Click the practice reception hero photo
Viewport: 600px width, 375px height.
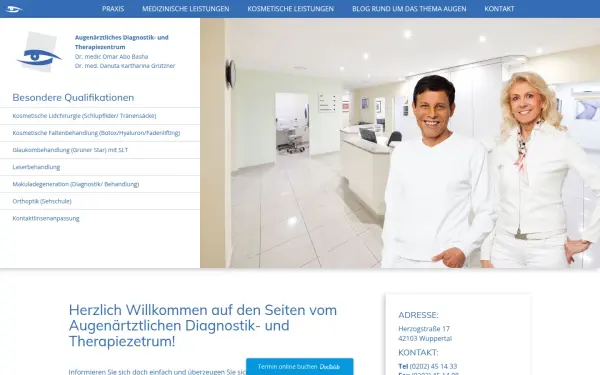(400, 143)
